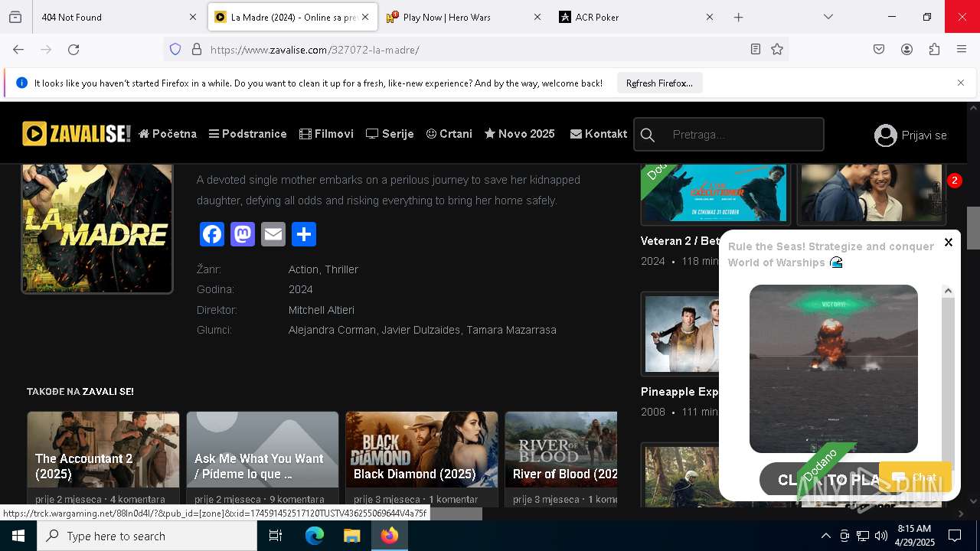Open the Ask Me What You Want card
The height and width of the screenshot is (551, 980).
(x=263, y=459)
